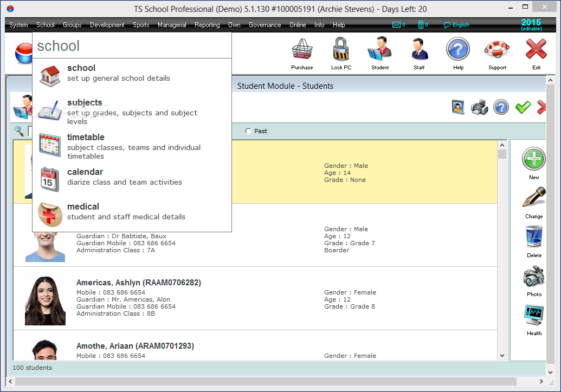Open the Managerial menu
Screen dimensions: 561x392
[172, 25]
